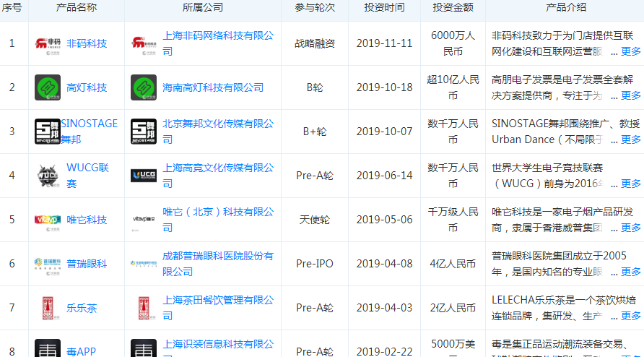The height and width of the screenshot is (357, 644).
Task: Click the 高灯科技 green product logo
Action: coord(48,87)
